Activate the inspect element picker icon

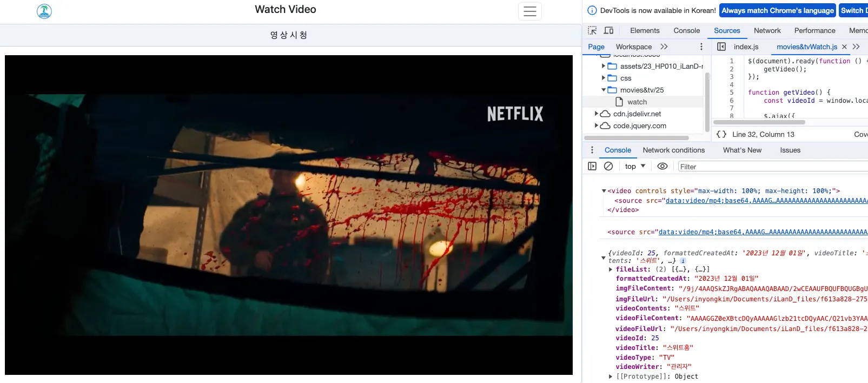point(592,30)
